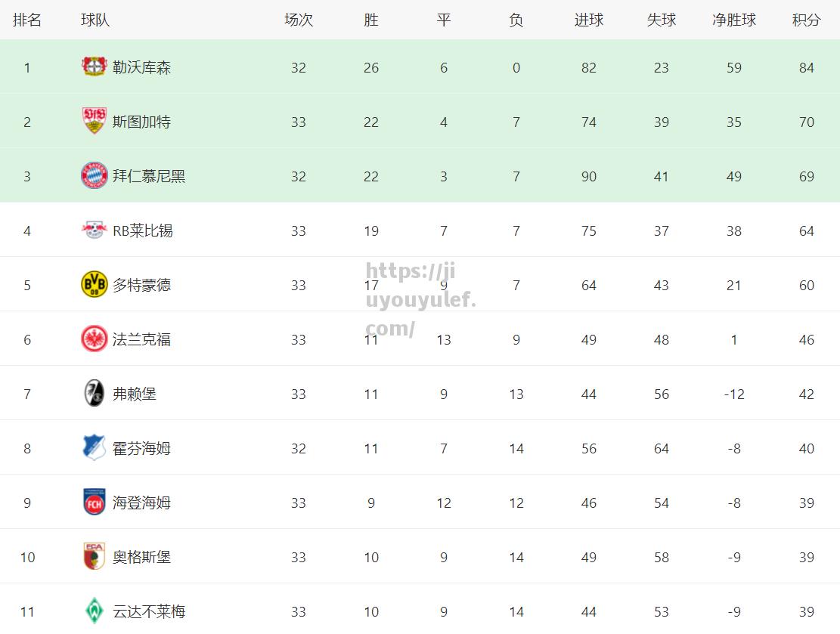Viewport: 840px width, 634px height.
Task: Open the 多特蒙德 team name
Action: click(141, 285)
